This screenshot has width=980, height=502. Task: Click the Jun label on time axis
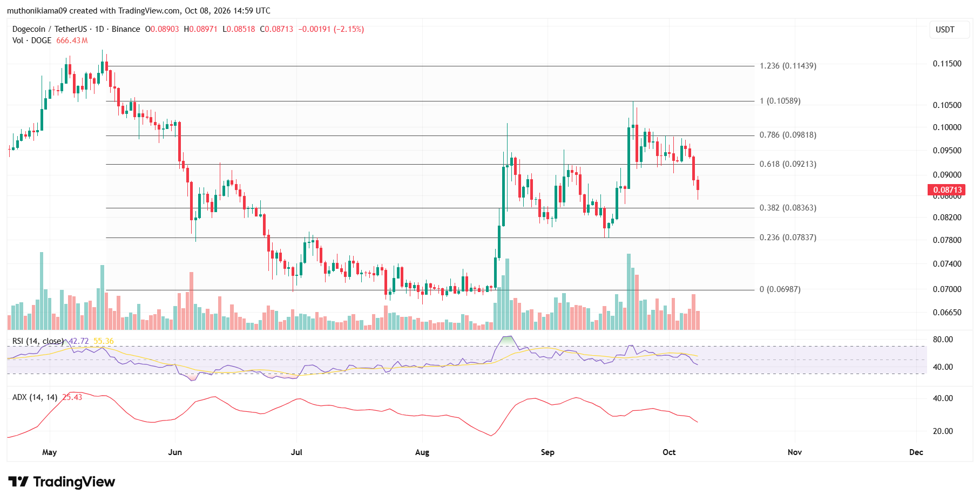click(175, 452)
